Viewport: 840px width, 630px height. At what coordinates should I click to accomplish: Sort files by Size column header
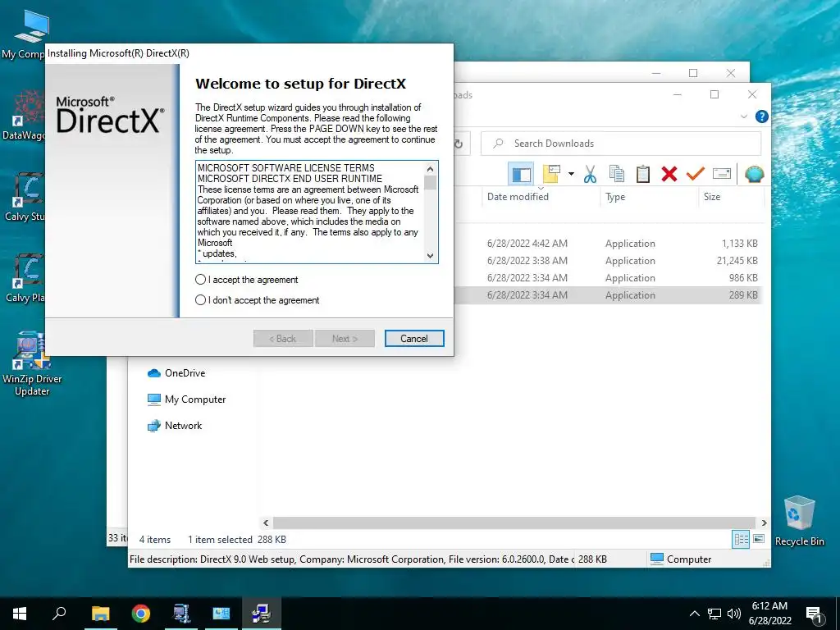(x=731, y=197)
